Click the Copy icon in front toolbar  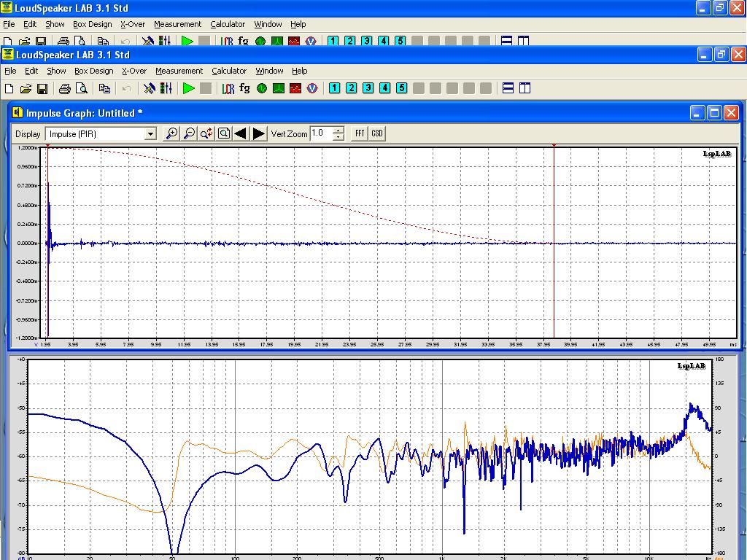coord(104,88)
